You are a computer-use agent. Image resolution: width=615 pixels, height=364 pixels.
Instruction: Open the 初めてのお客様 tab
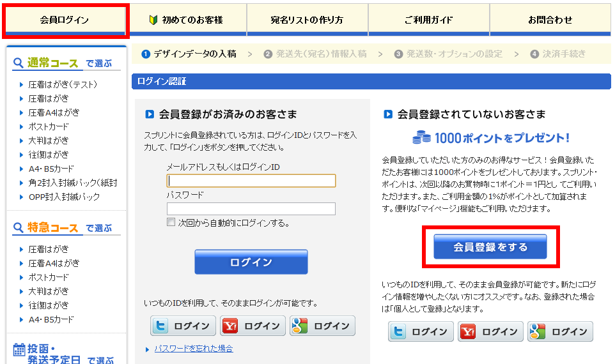pyautogui.click(x=188, y=20)
